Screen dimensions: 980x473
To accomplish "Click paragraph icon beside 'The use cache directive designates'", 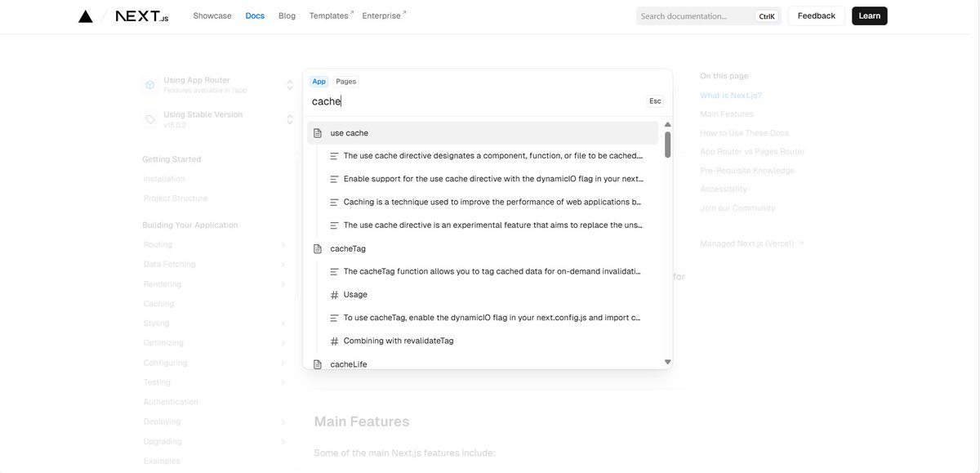I will pos(334,156).
